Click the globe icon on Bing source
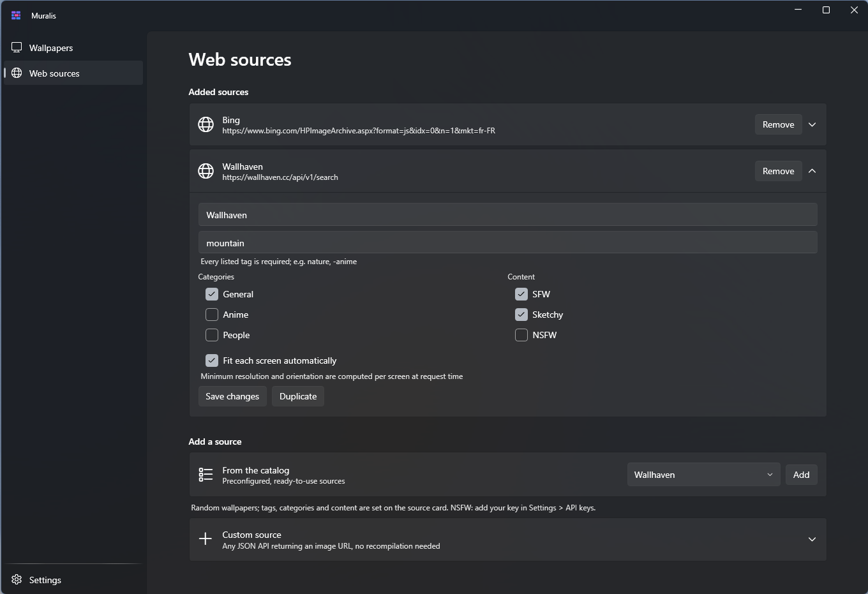868x594 pixels. 206,124
